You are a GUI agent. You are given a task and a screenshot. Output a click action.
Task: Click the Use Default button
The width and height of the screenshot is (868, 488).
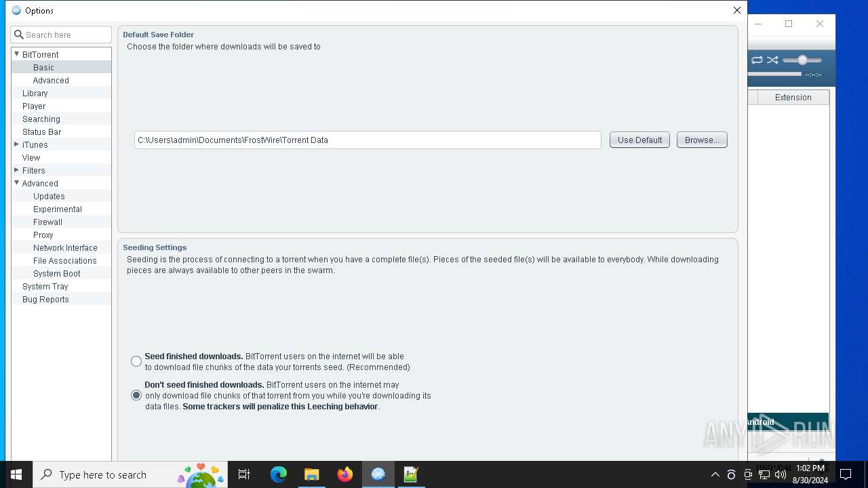[639, 140]
